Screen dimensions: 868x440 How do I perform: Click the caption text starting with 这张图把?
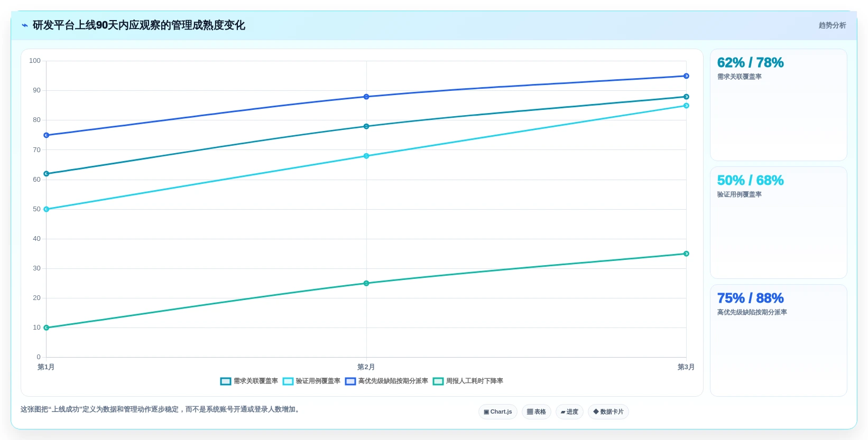tap(161, 409)
